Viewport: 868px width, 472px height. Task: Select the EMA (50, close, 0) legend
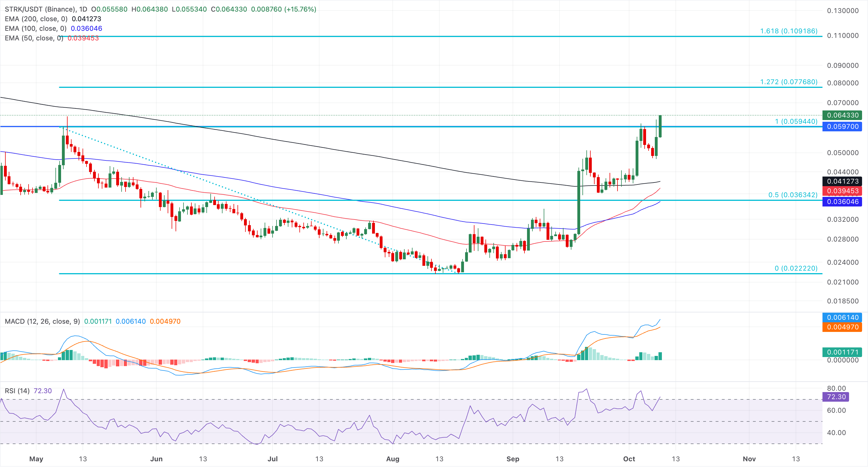[34, 38]
